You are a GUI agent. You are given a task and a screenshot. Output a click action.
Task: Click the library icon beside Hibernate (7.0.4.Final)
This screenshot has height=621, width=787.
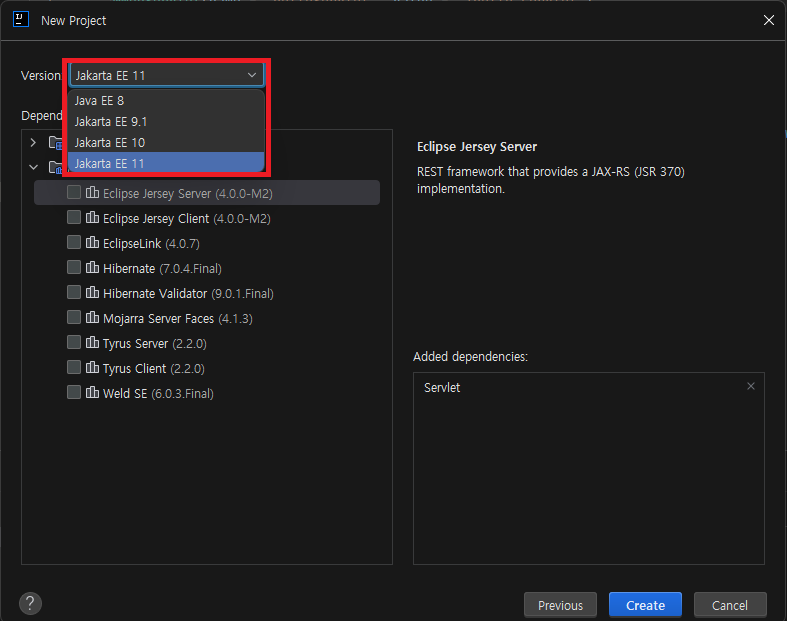[92, 267]
